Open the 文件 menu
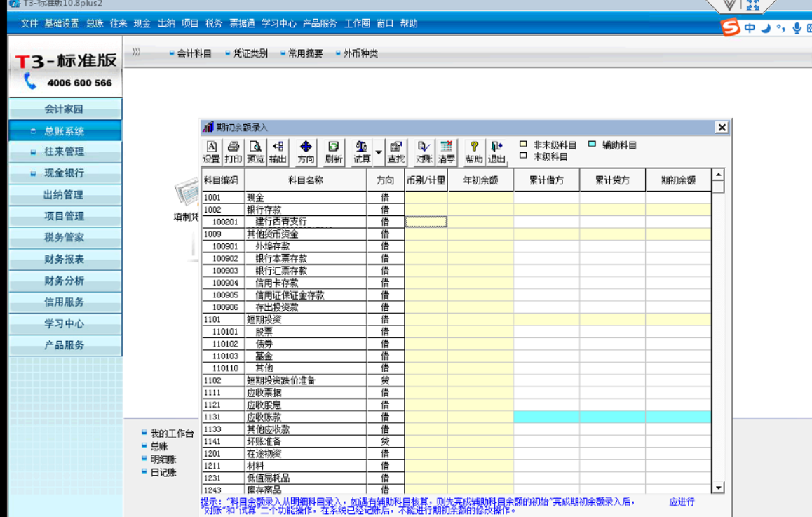Viewport: 812px width, 517px height. pos(29,23)
